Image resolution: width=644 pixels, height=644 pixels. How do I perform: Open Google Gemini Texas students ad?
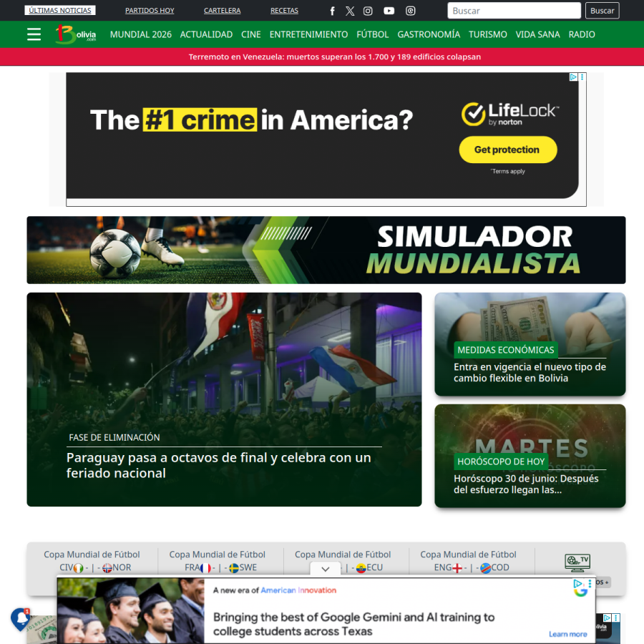pyautogui.click(x=353, y=624)
